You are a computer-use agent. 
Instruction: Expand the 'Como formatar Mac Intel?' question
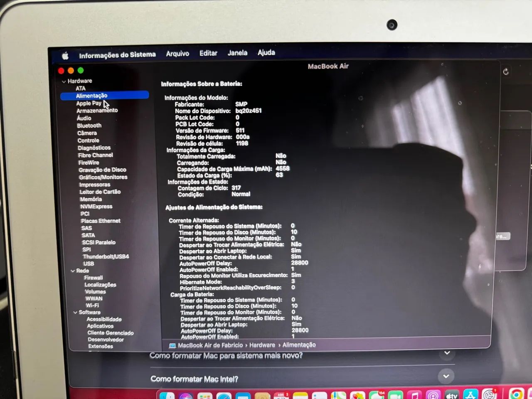pyautogui.click(x=446, y=377)
